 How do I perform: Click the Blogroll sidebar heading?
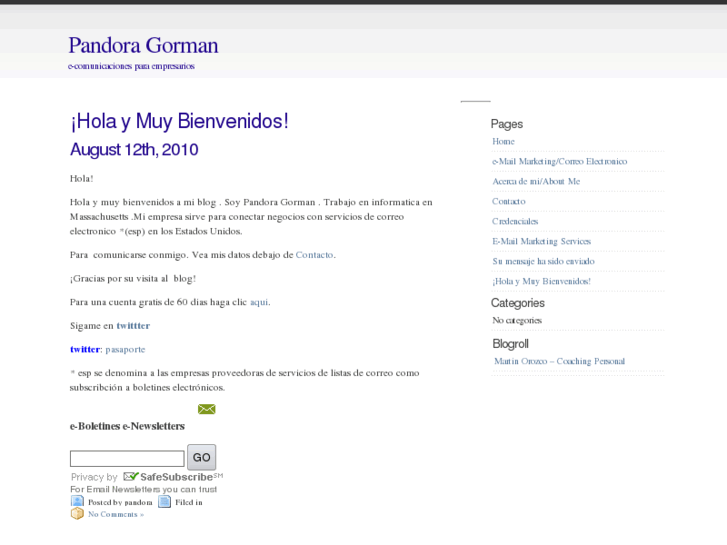[x=510, y=344]
